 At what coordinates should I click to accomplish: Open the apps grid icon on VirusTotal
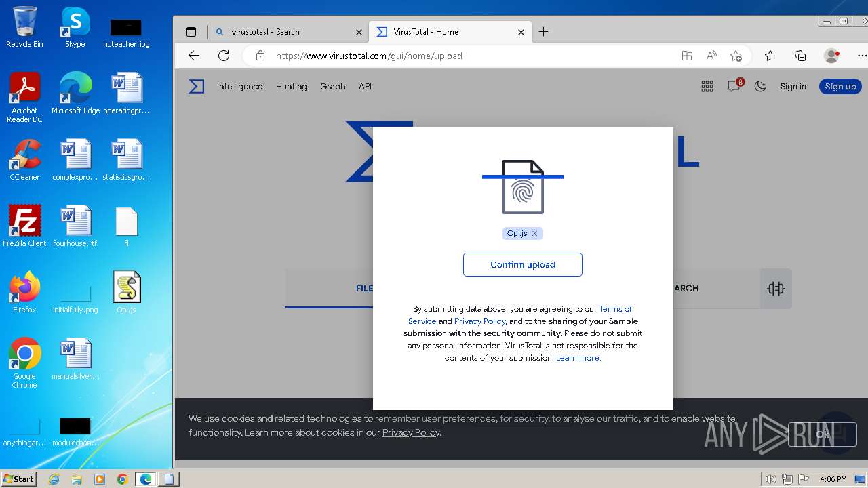pyautogui.click(x=707, y=86)
